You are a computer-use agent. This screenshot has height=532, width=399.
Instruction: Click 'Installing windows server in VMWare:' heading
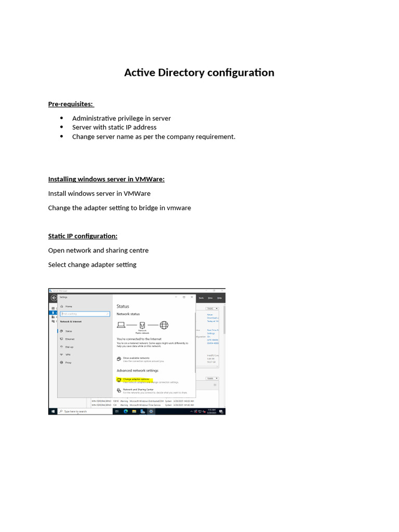(x=106, y=179)
